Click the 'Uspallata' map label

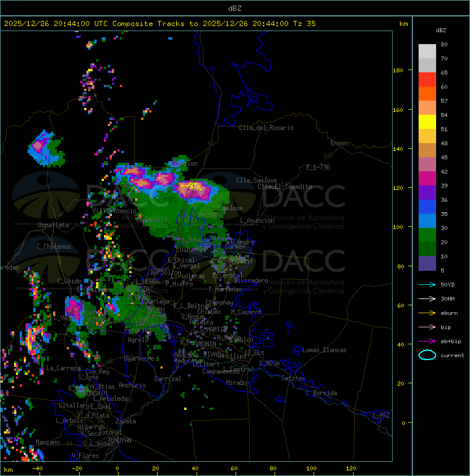click(x=53, y=225)
